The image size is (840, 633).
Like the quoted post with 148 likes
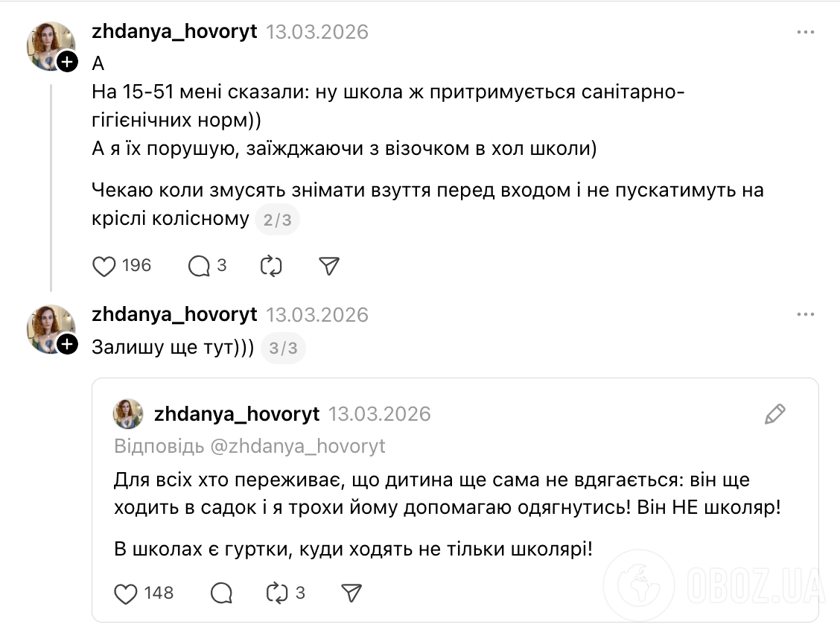pos(127,594)
